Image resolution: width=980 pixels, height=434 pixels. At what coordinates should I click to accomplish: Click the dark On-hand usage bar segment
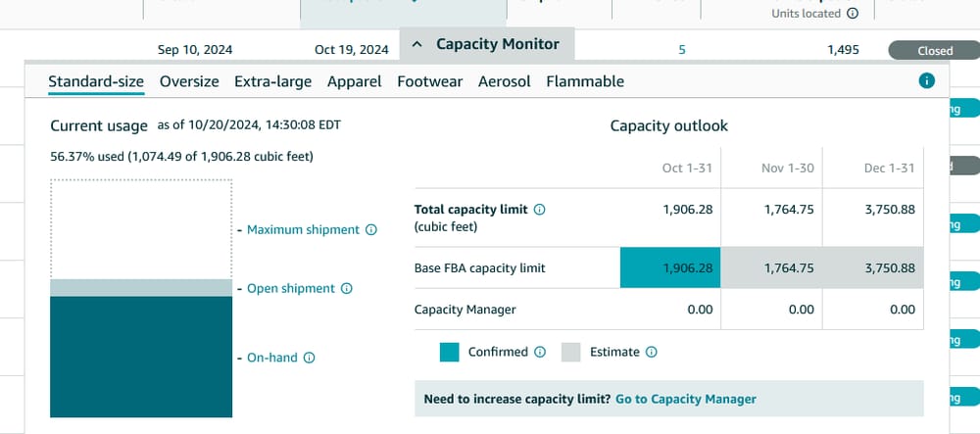pos(141,358)
